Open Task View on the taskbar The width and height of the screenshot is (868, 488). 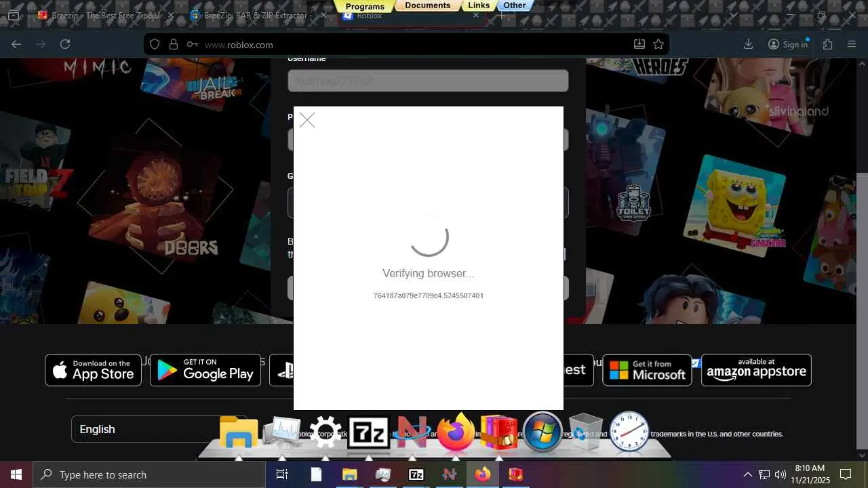282,474
